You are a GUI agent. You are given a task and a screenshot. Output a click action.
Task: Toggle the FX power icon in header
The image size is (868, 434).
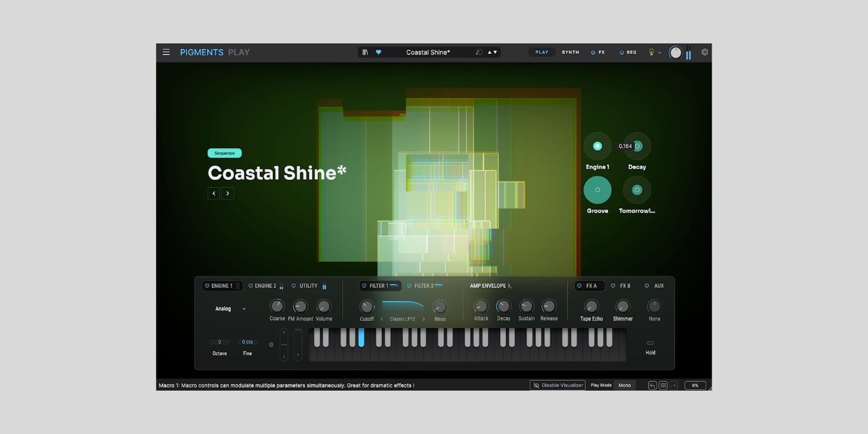click(593, 52)
